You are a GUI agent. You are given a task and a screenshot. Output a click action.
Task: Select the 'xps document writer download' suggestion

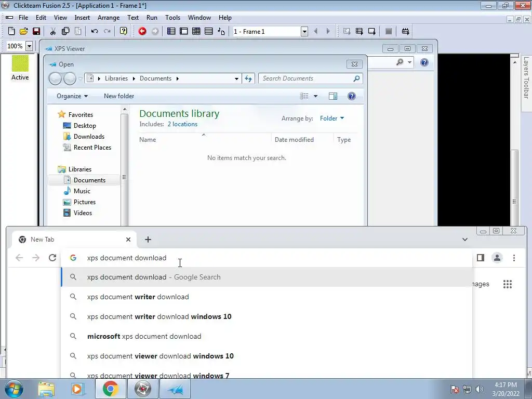(x=267, y=297)
